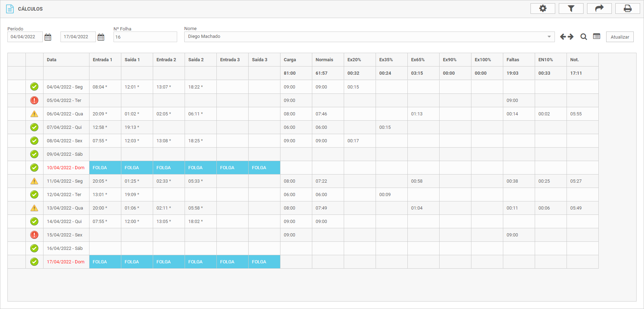Open the start date calendar picker
This screenshot has width=644, height=309.
pos(48,37)
